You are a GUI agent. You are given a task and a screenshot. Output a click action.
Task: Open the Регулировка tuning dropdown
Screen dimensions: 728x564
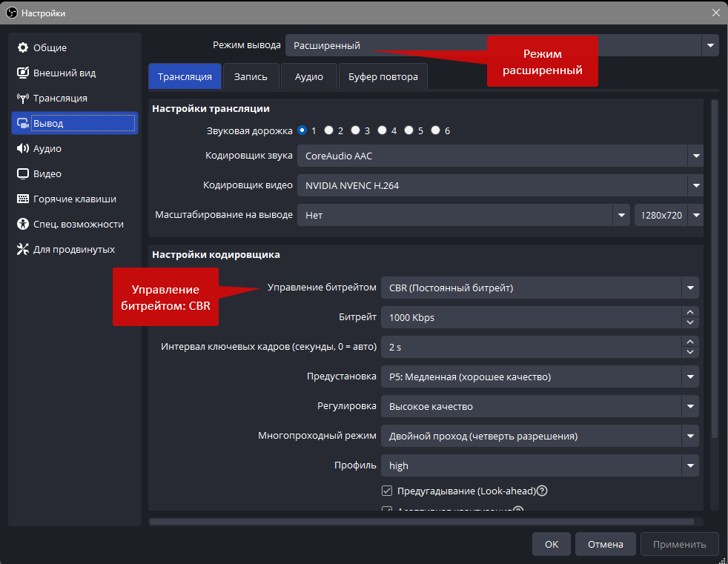(x=540, y=407)
